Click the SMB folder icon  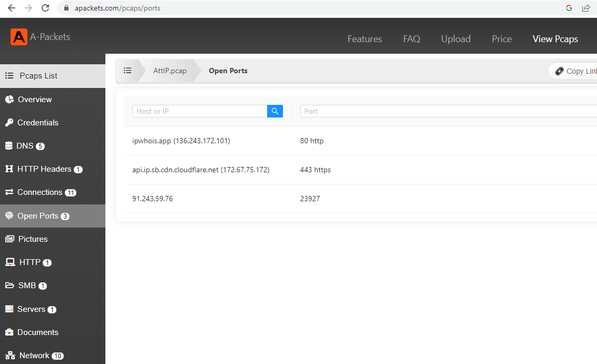[x=9, y=286]
